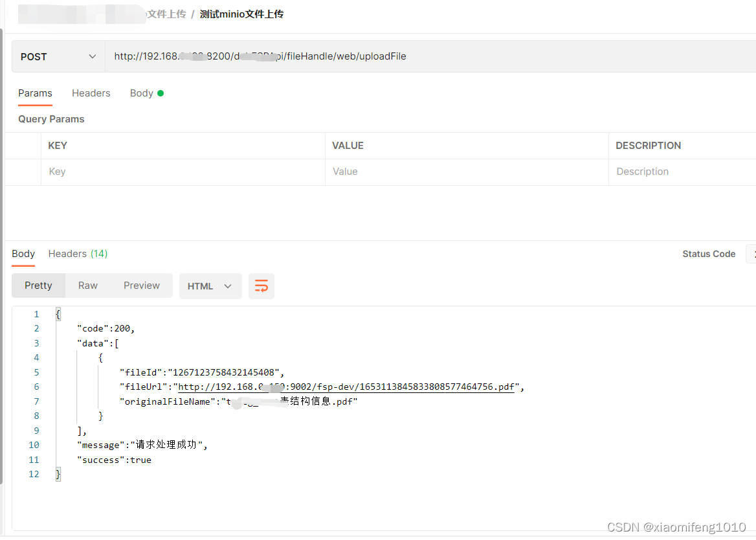Switch to Raw response view
756x540 pixels.
pos(88,286)
